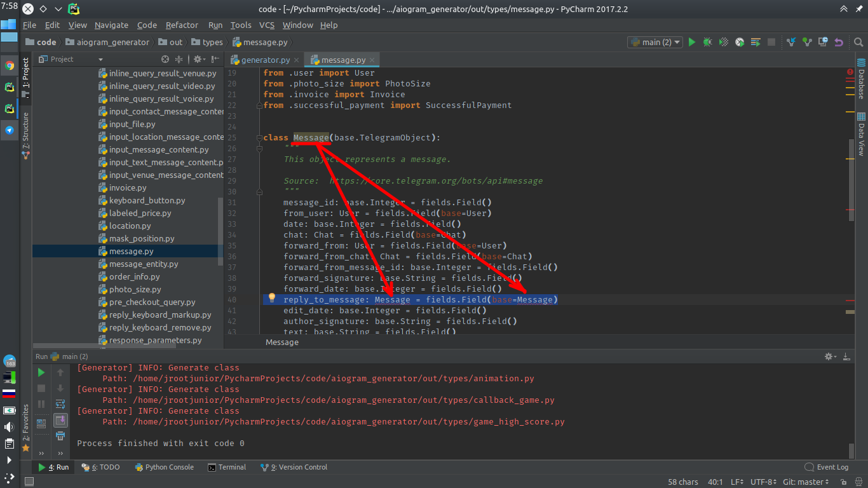Restore layout icon in Run panel

click(41, 423)
